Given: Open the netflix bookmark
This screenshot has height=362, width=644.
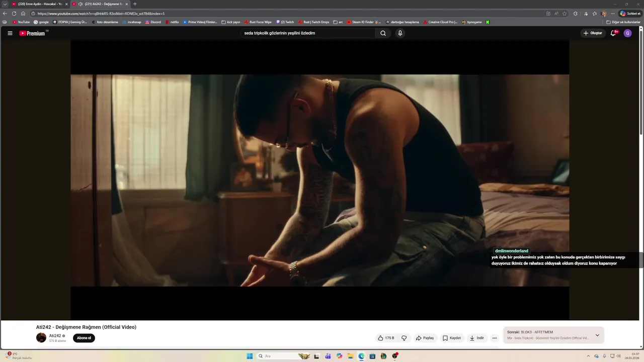Looking at the screenshot, I should 172,22.
